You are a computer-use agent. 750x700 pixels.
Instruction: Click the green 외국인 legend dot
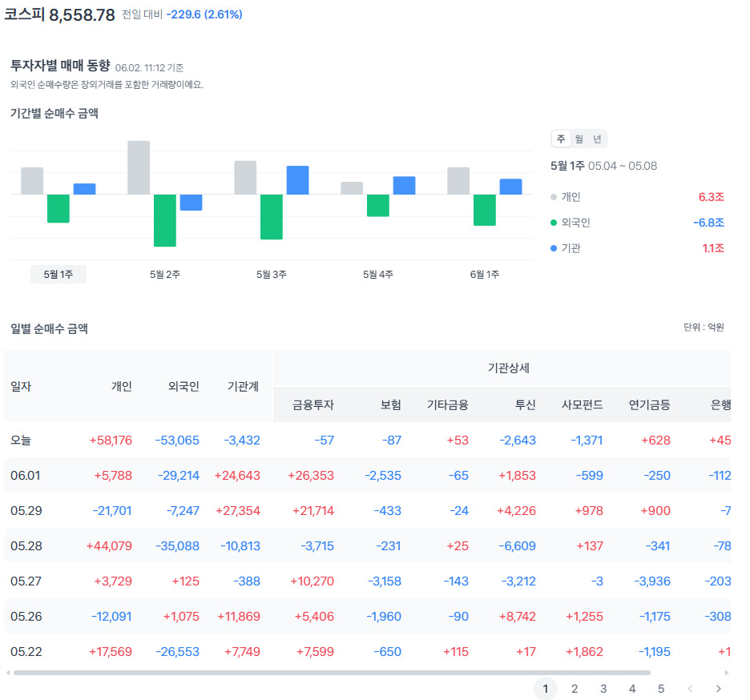[554, 223]
